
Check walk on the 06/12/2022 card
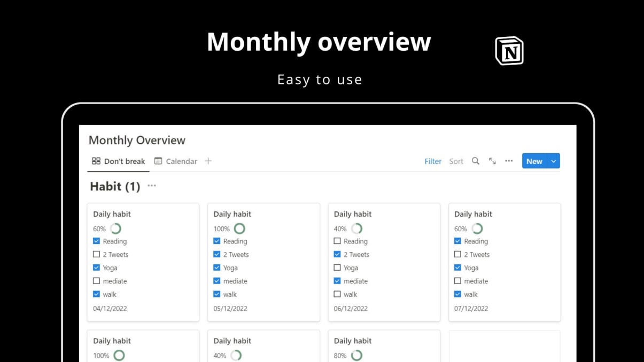point(337,294)
